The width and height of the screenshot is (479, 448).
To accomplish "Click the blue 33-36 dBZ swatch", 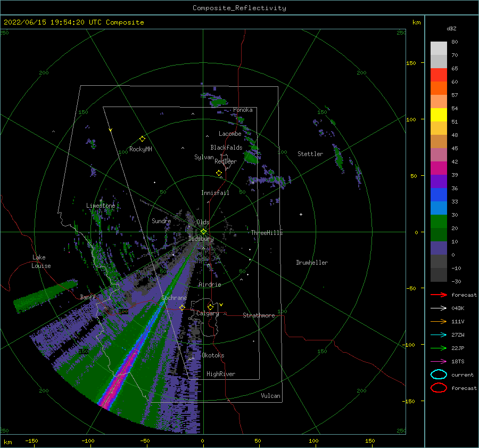I will (x=439, y=195).
